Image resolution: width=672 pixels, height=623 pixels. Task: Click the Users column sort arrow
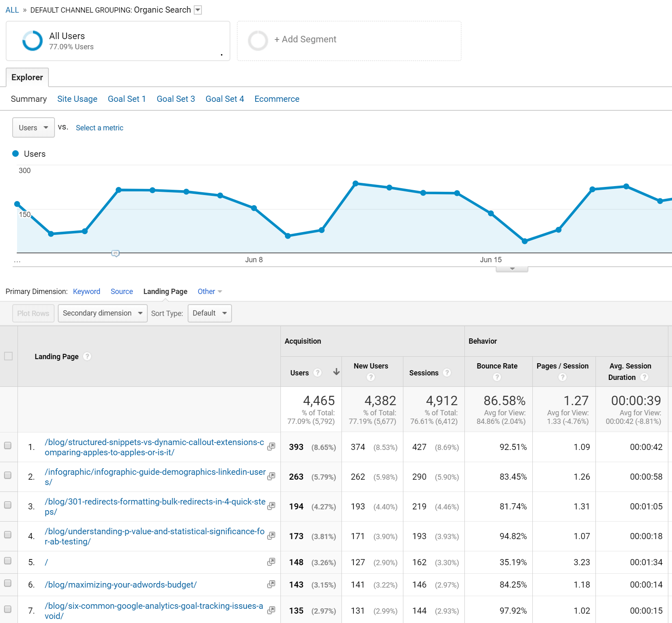336,372
